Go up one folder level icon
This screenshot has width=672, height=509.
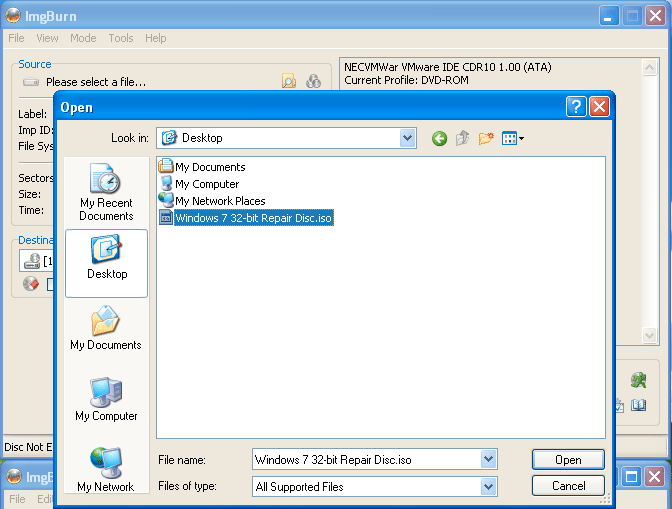pos(462,138)
